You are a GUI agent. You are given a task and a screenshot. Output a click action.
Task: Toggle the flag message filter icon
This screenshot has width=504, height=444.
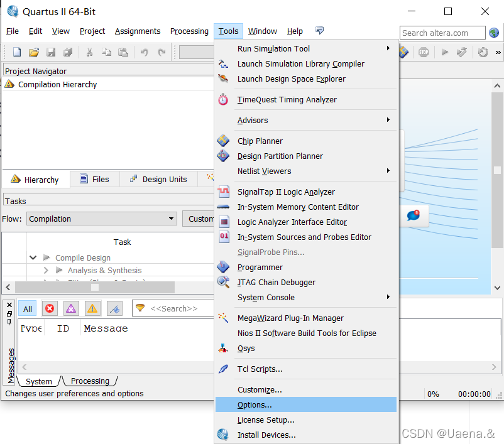114,309
